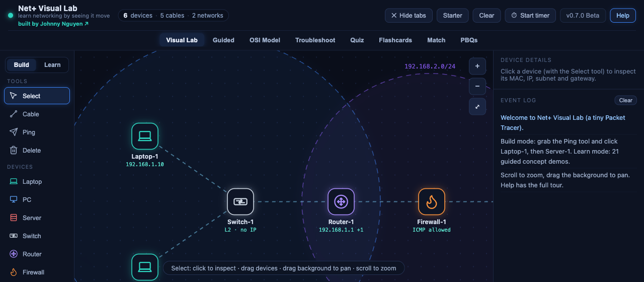The width and height of the screenshot is (644, 282).
Task: Click the Device Details heading
Action: click(526, 60)
